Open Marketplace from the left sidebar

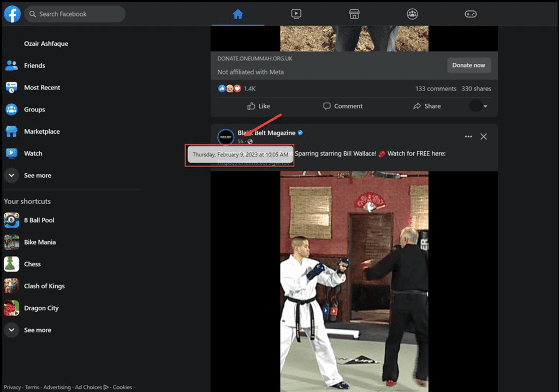point(12,131)
